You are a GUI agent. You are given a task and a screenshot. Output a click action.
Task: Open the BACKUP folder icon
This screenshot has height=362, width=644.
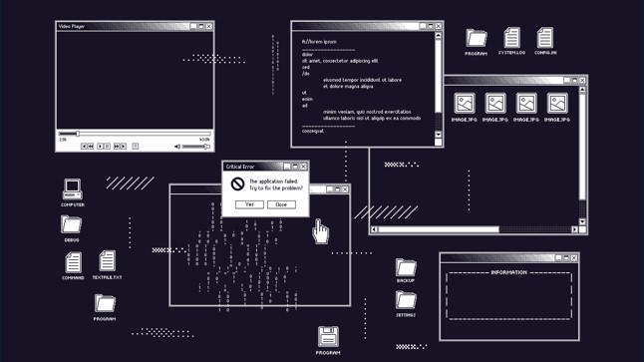[406, 268]
